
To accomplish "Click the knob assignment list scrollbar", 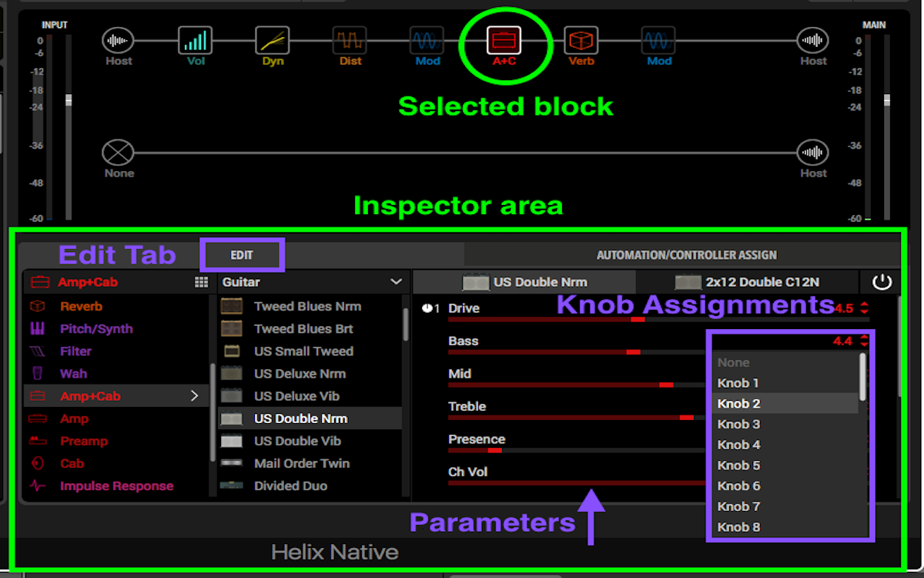I will pyautogui.click(x=862, y=377).
